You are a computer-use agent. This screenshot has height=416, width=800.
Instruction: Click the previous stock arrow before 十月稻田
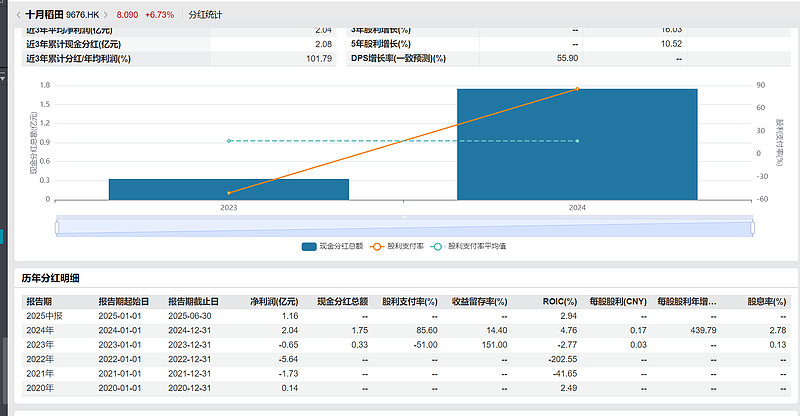click(x=17, y=15)
